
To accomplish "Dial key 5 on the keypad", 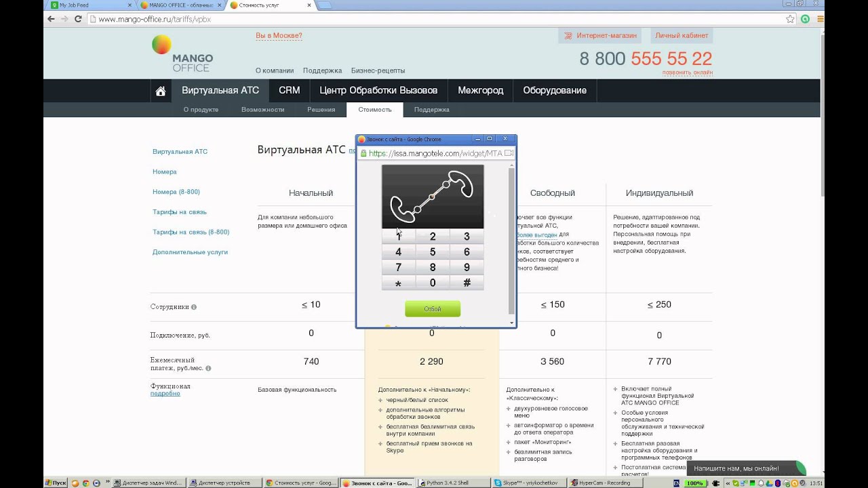I will click(x=433, y=252).
